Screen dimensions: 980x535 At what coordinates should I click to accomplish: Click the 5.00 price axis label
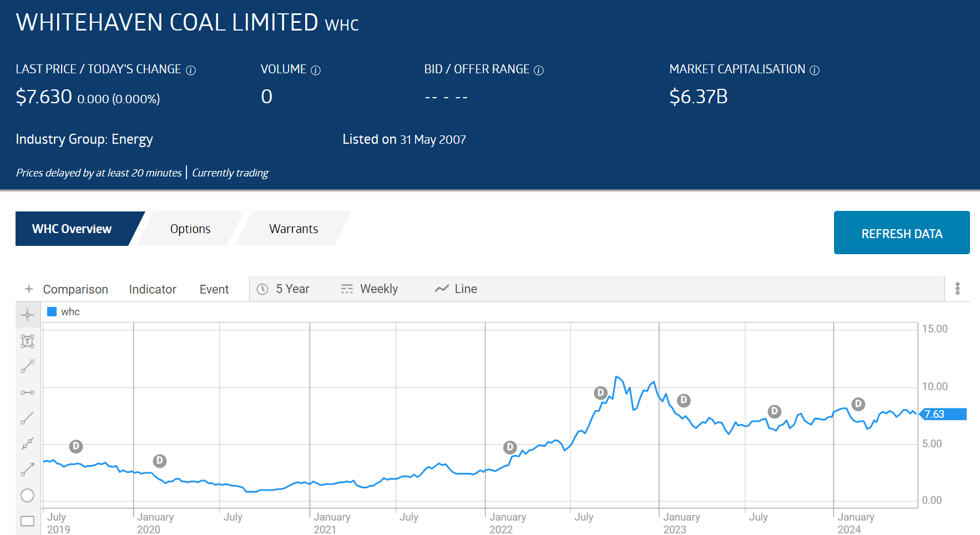[x=932, y=443]
